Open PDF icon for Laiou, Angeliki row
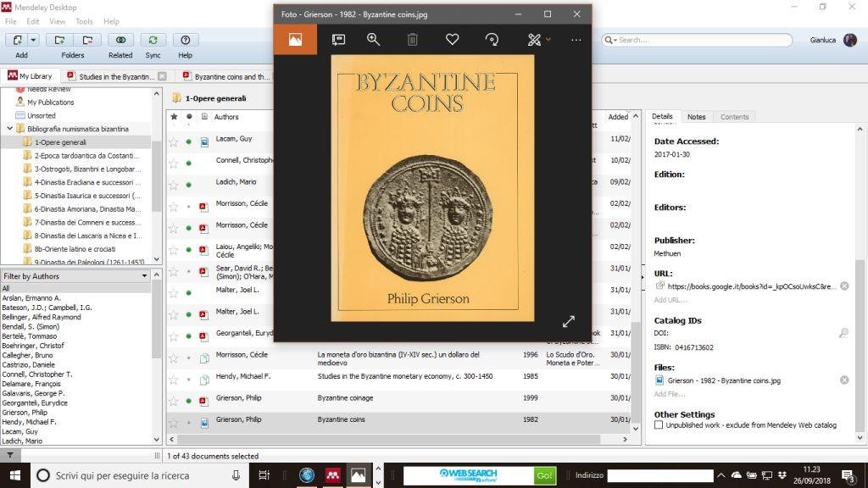 [203, 250]
